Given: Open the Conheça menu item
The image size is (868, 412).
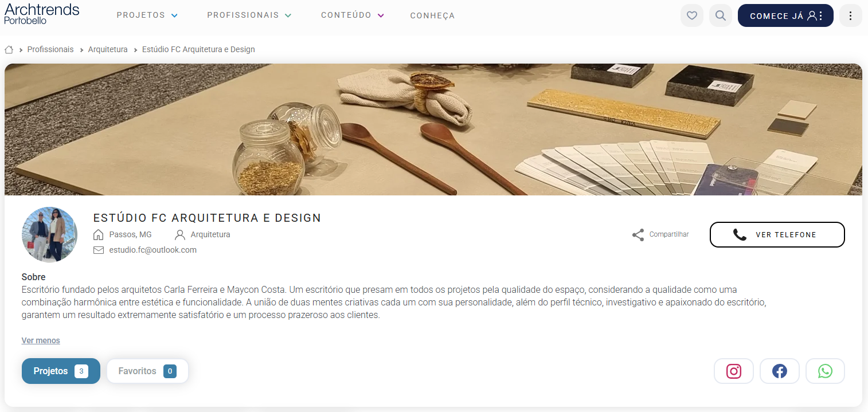Looking at the screenshot, I should (x=432, y=15).
